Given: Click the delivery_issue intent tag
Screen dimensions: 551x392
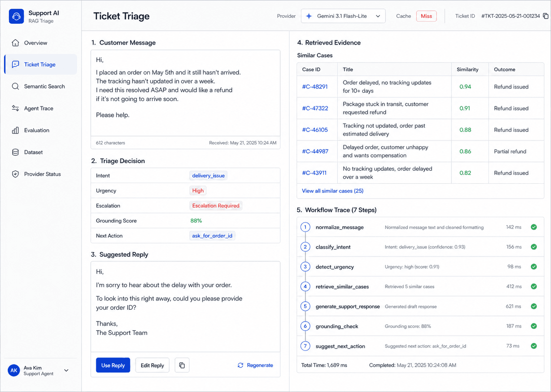Looking at the screenshot, I should click(208, 176).
